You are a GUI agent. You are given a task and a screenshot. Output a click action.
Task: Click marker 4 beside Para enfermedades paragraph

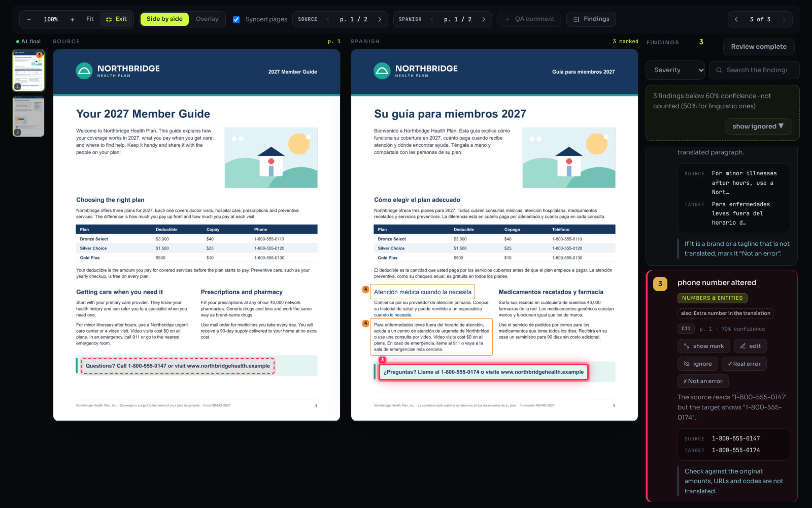coord(365,323)
